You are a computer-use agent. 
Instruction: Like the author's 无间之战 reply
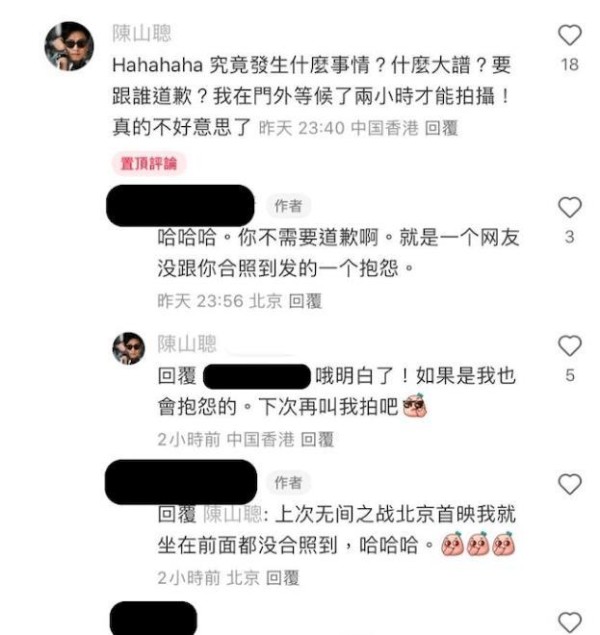(570, 484)
